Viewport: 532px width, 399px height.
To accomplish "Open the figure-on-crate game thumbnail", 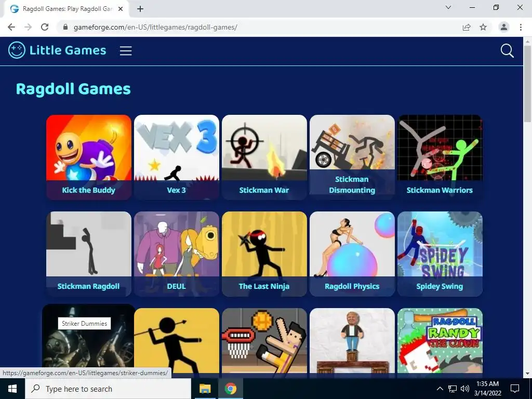I will click(x=352, y=343).
